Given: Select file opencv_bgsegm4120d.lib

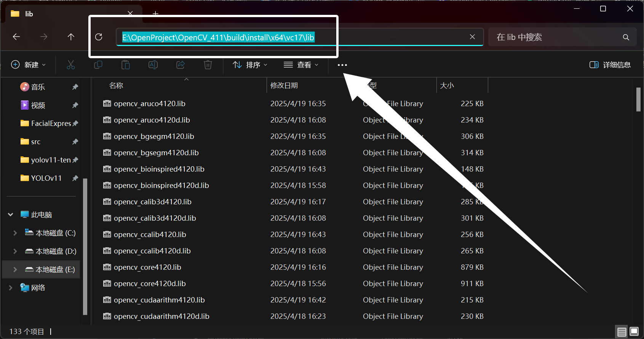Looking at the screenshot, I should pyautogui.click(x=156, y=153).
